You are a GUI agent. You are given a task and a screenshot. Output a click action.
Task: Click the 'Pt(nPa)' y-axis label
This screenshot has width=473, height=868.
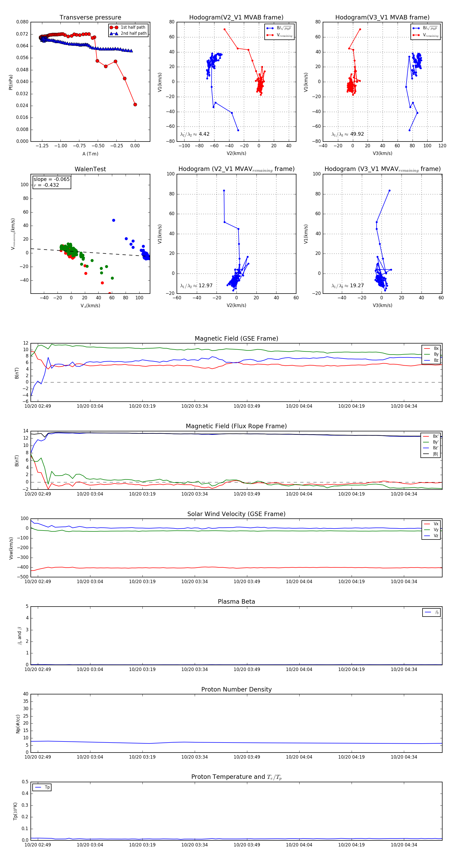pyautogui.click(x=11, y=82)
